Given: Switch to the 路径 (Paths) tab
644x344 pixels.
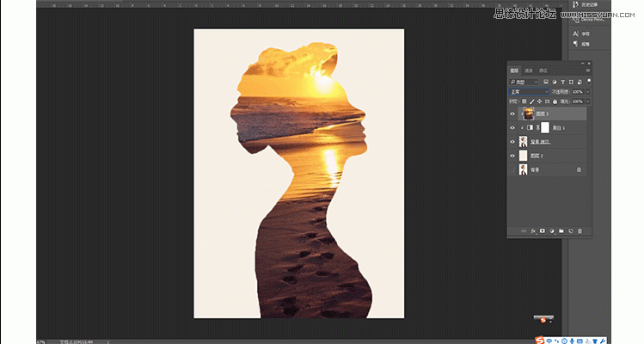Looking at the screenshot, I should [543, 70].
